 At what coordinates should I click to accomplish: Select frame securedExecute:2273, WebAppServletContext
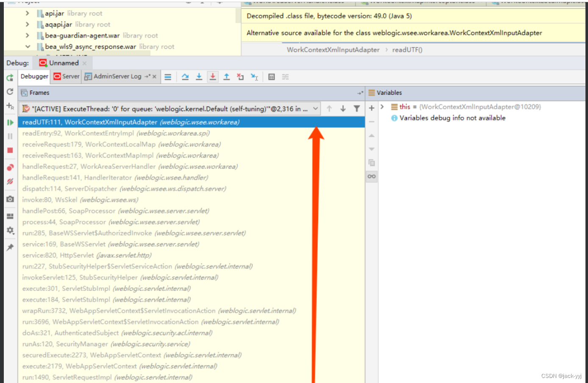tap(191, 355)
